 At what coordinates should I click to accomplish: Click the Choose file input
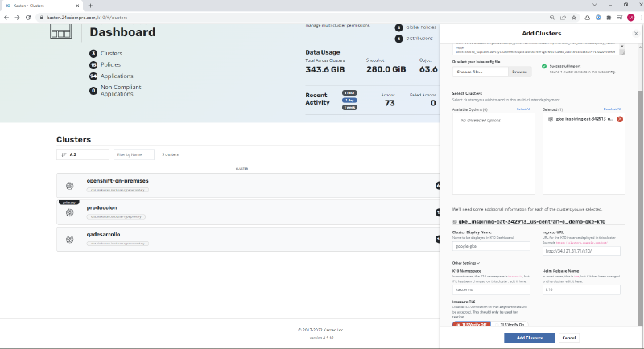click(480, 72)
